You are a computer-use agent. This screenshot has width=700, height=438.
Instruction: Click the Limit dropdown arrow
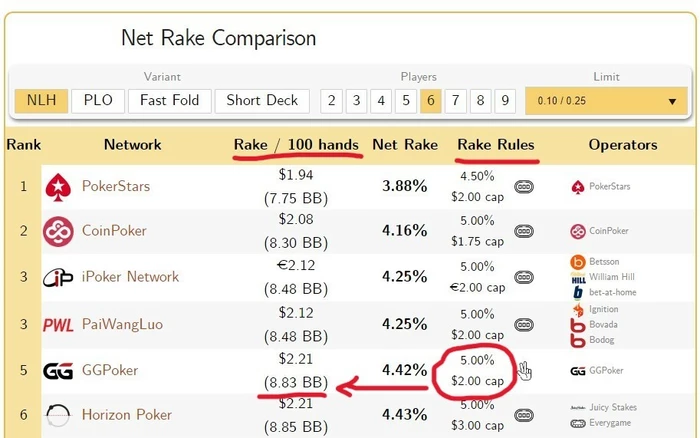point(672,102)
